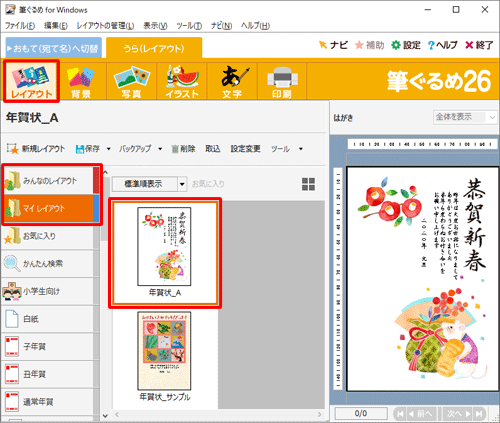Open 設定 gear settings
This screenshot has height=423, width=500.
pyautogui.click(x=406, y=45)
